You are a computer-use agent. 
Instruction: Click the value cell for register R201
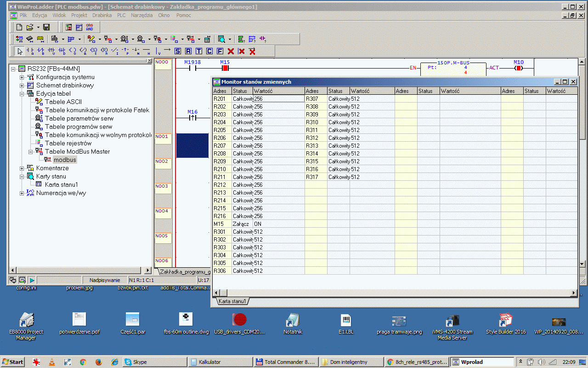[x=278, y=99]
